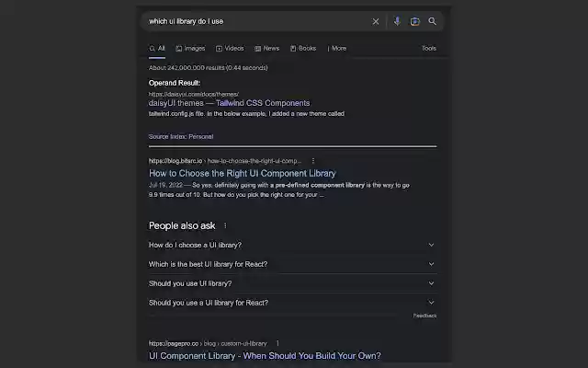Clear the search query with the X icon
588x368 pixels.
click(x=376, y=21)
